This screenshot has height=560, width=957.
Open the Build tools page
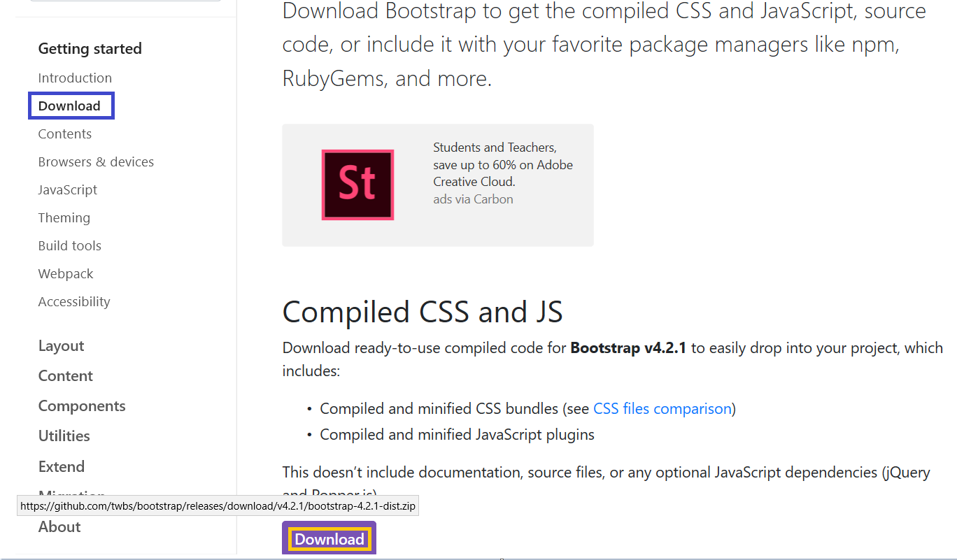pos(70,245)
